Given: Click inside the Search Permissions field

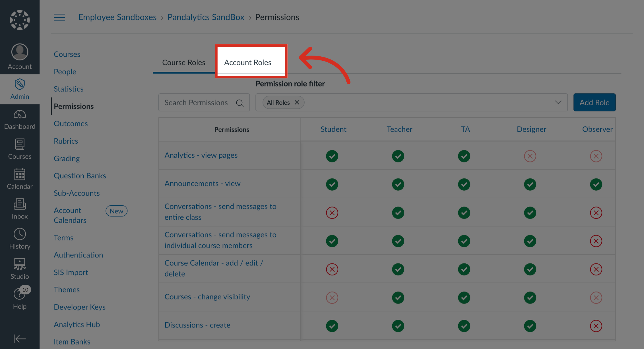Looking at the screenshot, I should pos(199,102).
